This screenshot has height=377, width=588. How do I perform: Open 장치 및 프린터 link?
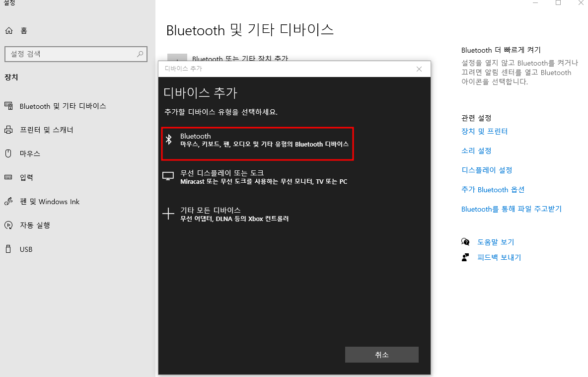[x=484, y=131]
